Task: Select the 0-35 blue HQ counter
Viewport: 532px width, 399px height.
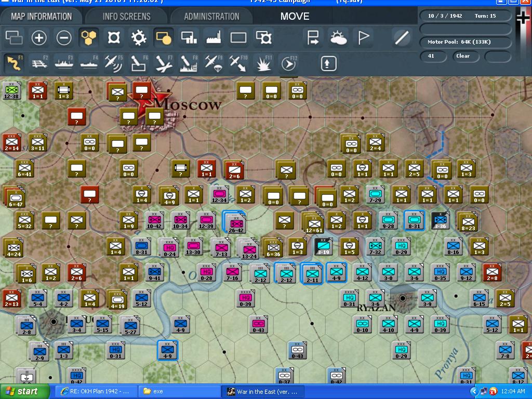Action: tap(441, 272)
